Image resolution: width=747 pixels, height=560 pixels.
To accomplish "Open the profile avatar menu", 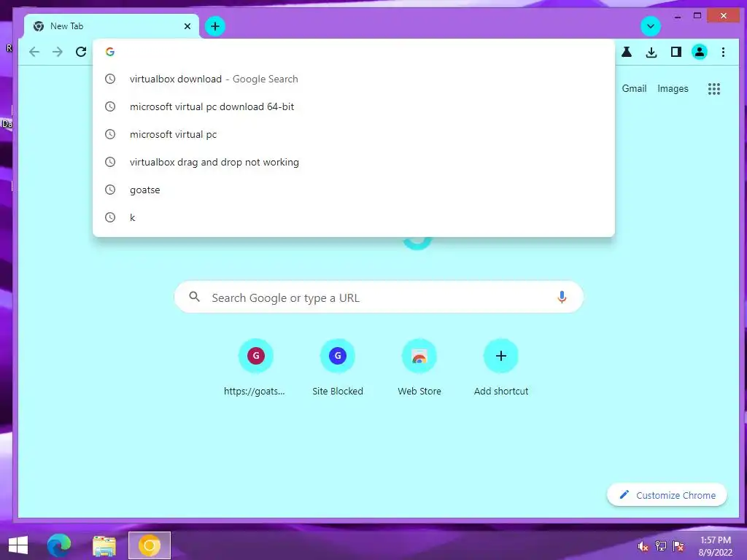I will [x=700, y=52].
